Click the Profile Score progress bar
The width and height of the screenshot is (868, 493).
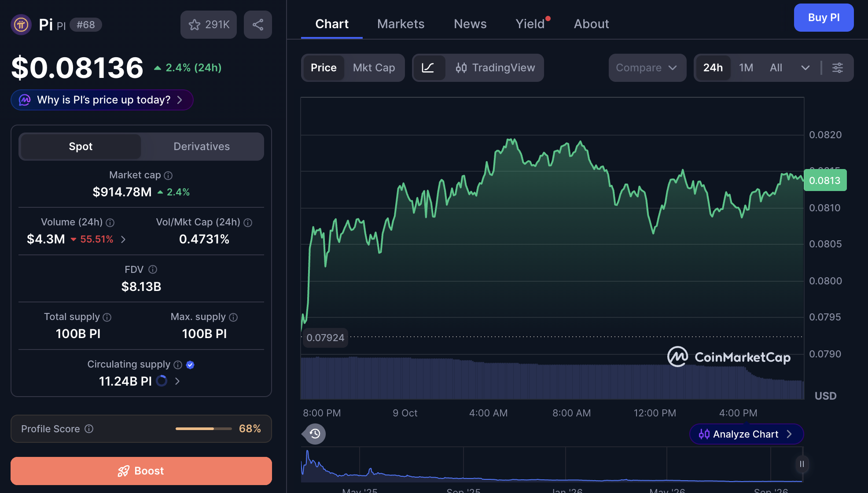click(203, 429)
